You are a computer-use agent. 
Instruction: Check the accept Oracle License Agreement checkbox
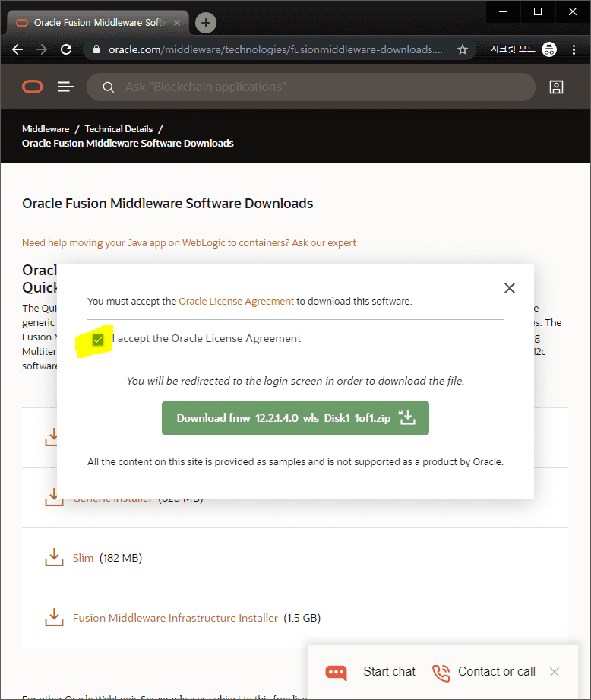click(98, 340)
